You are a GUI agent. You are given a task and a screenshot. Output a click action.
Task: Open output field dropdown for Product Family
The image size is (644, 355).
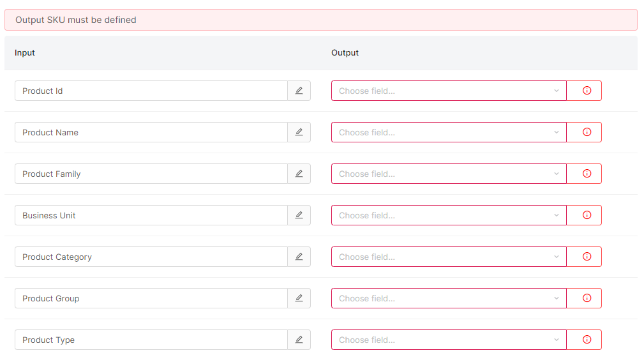(448, 174)
